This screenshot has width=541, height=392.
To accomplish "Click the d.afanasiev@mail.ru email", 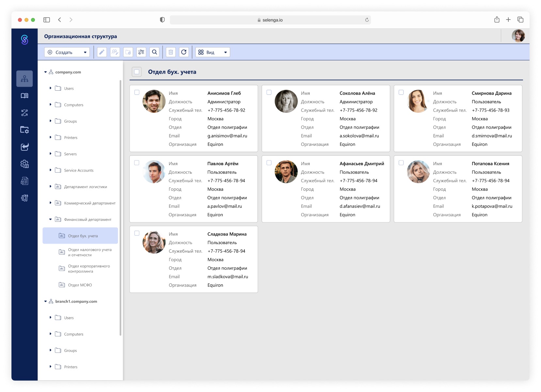I will [x=360, y=206].
